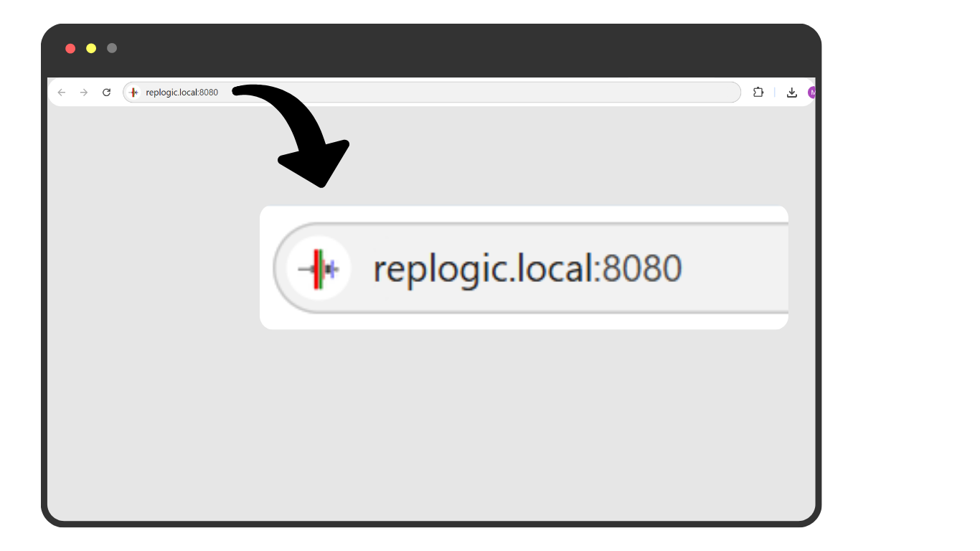The width and height of the screenshot is (980, 551).
Task: Close the window with the red button
Action: coord(70,48)
